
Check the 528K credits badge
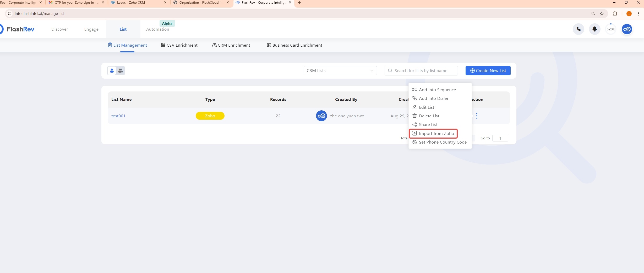pyautogui.click(x=611, y=29)
